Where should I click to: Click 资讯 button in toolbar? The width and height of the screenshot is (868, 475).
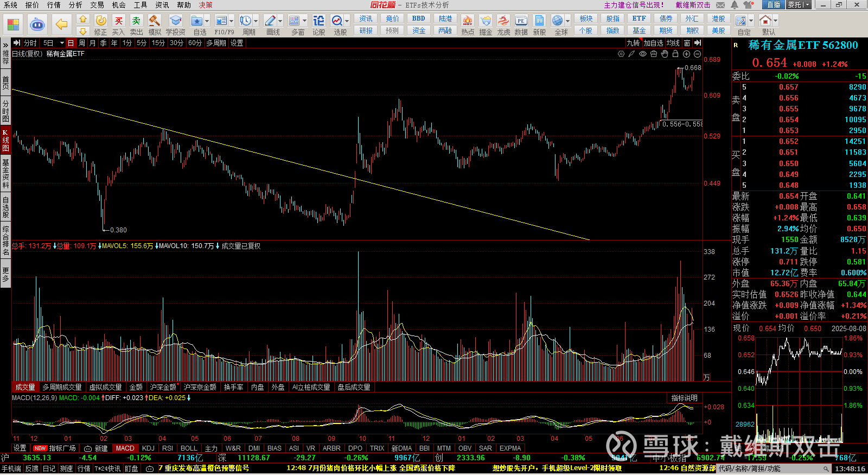point(366,18)
